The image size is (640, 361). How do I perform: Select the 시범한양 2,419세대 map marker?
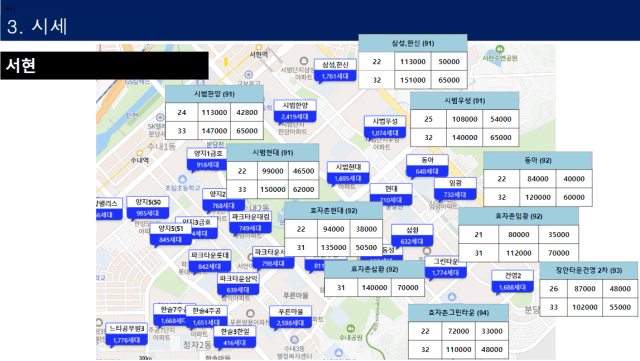(295, 111)
